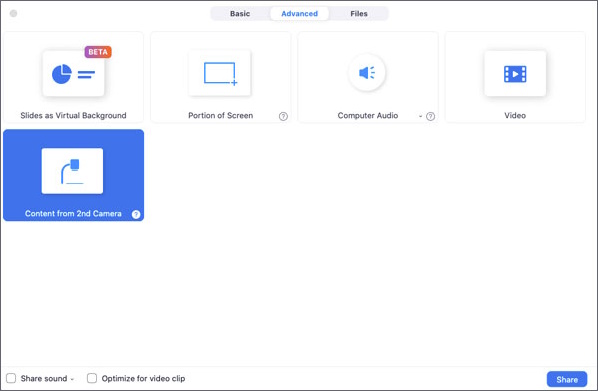Switch to the Files tab
Viewport: 598px width, 391px height.
click(359, 14)
